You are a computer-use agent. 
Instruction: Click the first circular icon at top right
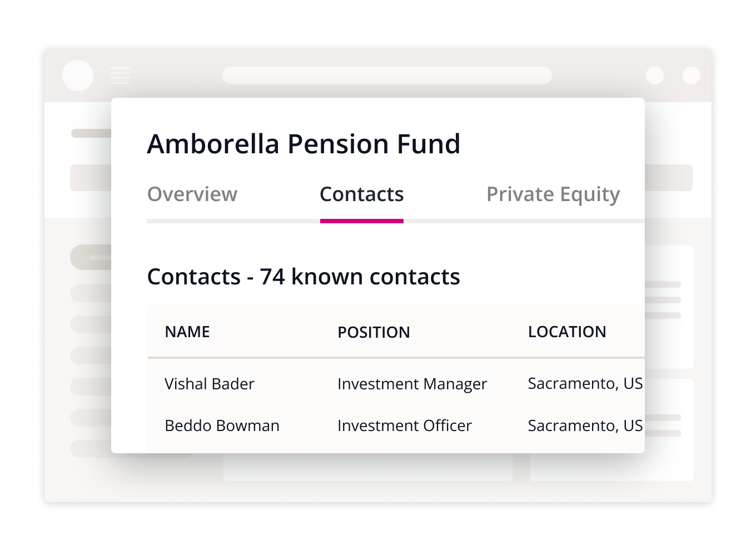point(655,75)
